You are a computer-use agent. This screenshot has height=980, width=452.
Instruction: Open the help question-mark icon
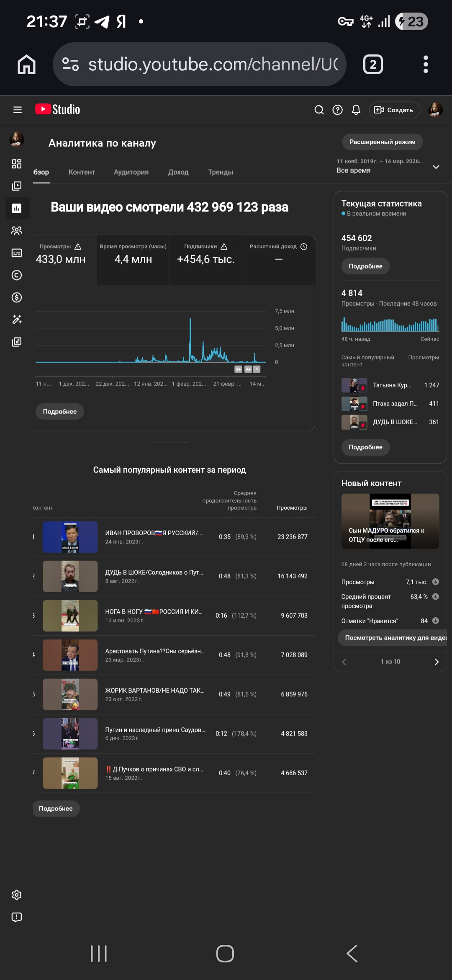(x=337, y=110)
